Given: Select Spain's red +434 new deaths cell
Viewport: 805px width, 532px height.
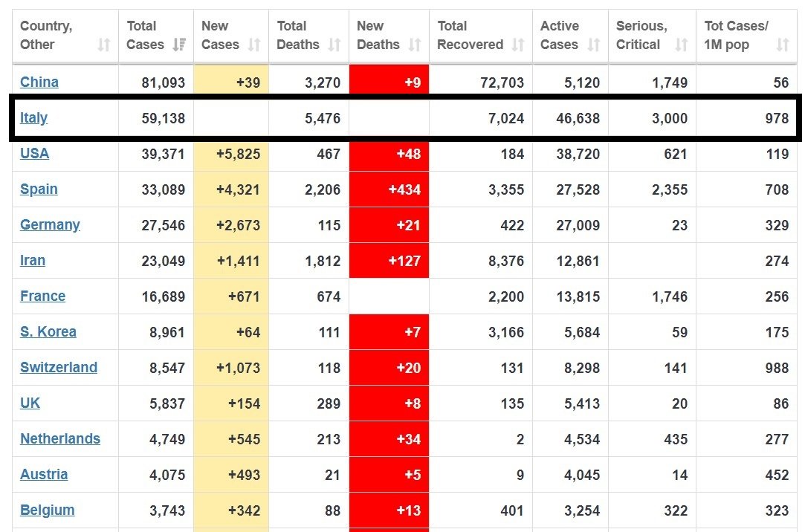Looking at the screenshot, I should tap(389, 189).
